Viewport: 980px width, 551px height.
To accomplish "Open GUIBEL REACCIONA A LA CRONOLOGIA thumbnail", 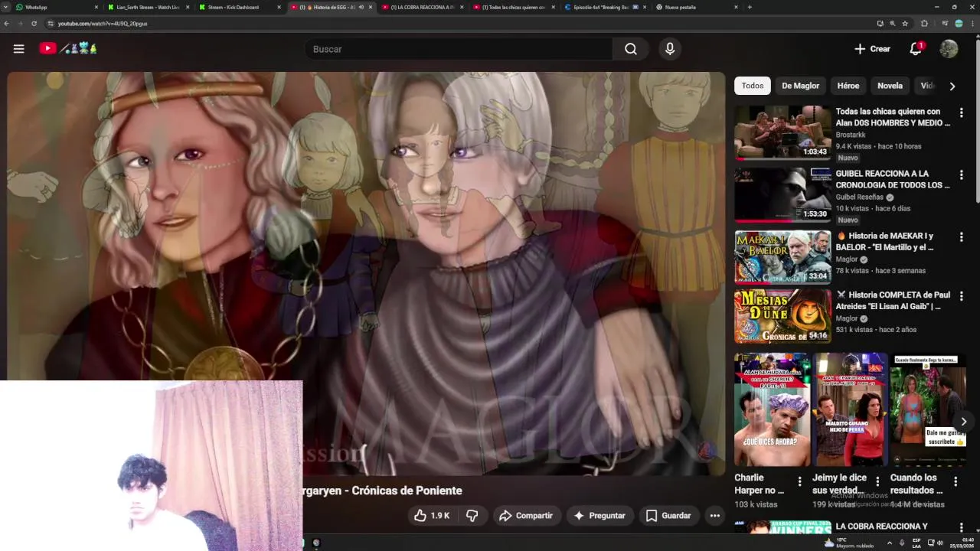I will (782, 194).
